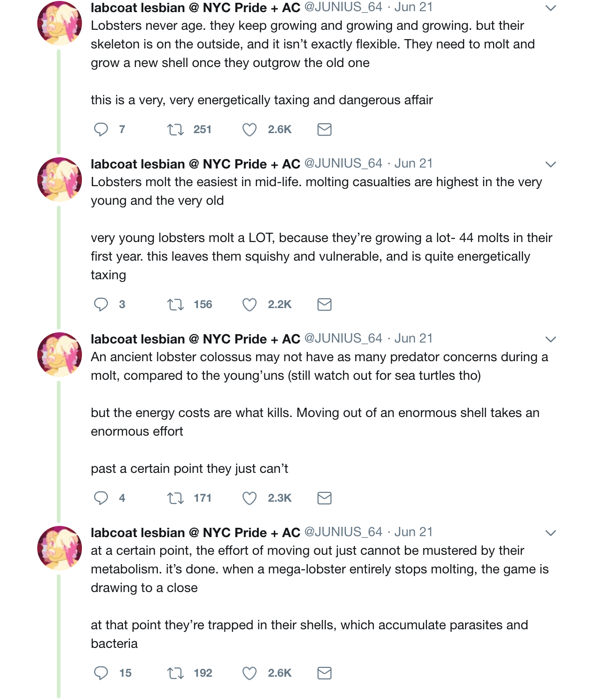Reply to the 'Lobsters never age' tweet
This screenshot has width=595, height=700.
101,129
